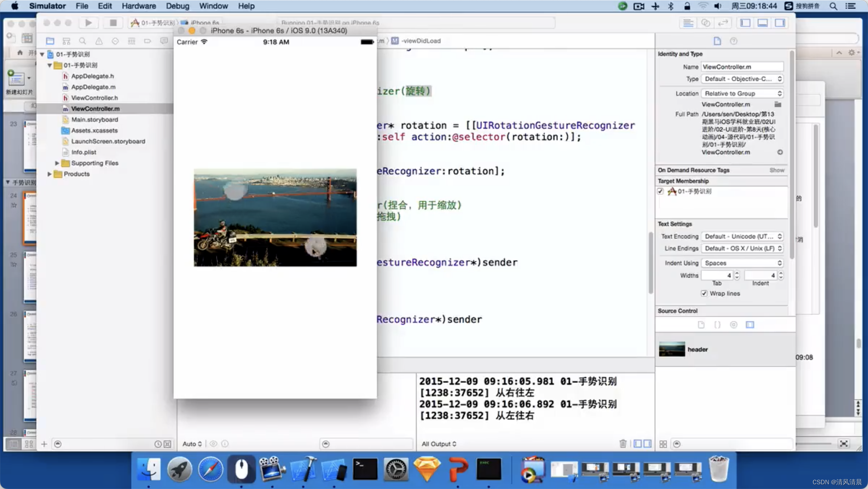
Task: Toggle the Quick Look eye in the debug bar
Action: coord(213,443)
